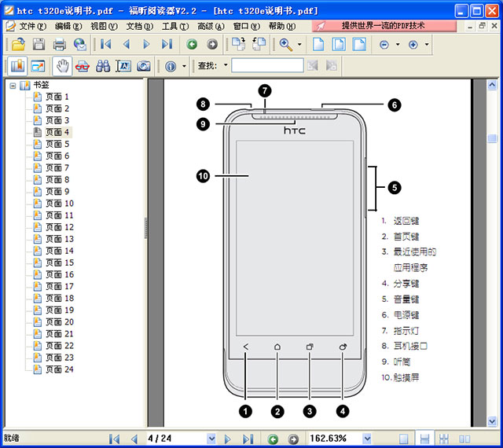Go to next page in top toolbar
The height and width of the screenshot is (448, 503).
tap(147, 44)
